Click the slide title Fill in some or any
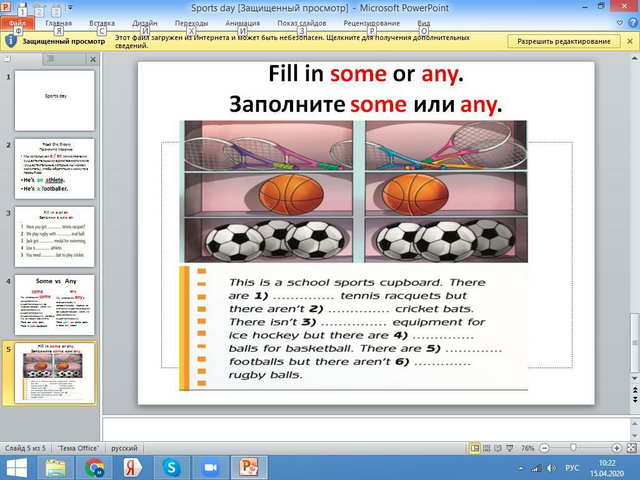Image resolution: width=640 pixels, height=480 pixels. pyautogui.click(x=366, y=74)
